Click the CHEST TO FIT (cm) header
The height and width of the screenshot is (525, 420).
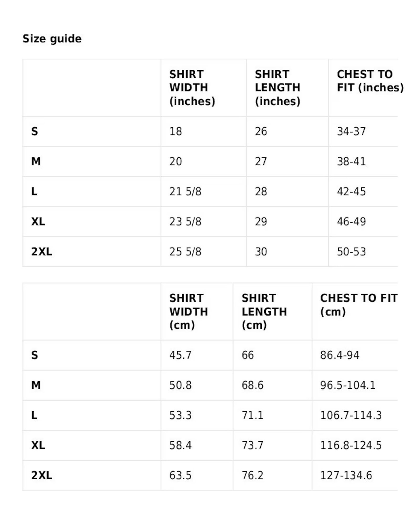(x=359, y=305)
